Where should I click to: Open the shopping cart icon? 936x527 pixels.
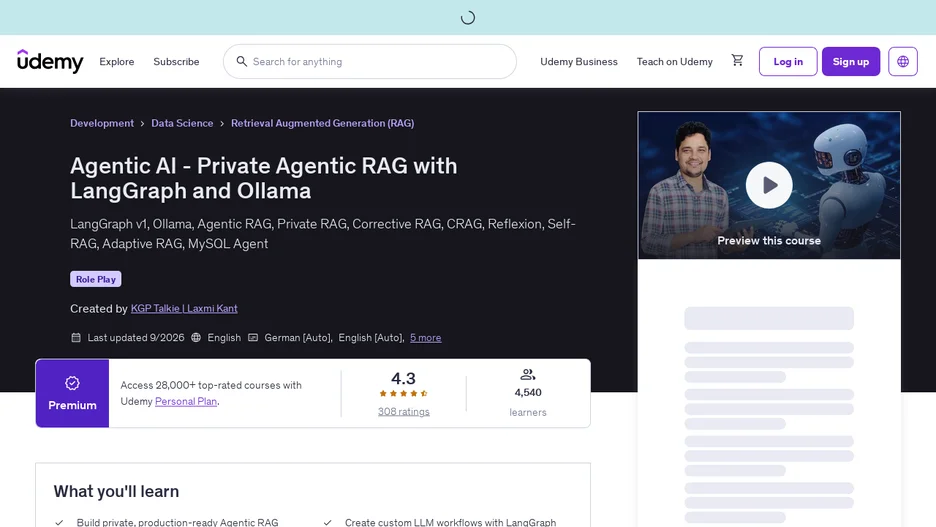737,60
